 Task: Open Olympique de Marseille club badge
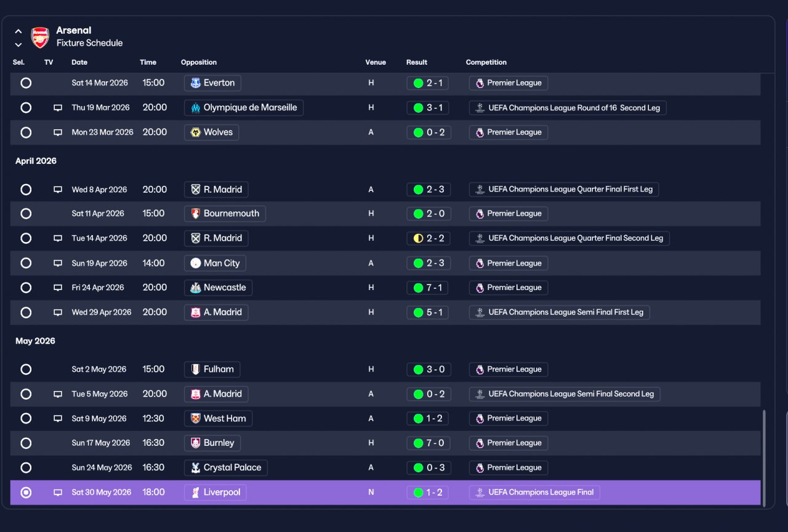click(x=196, y=108)
